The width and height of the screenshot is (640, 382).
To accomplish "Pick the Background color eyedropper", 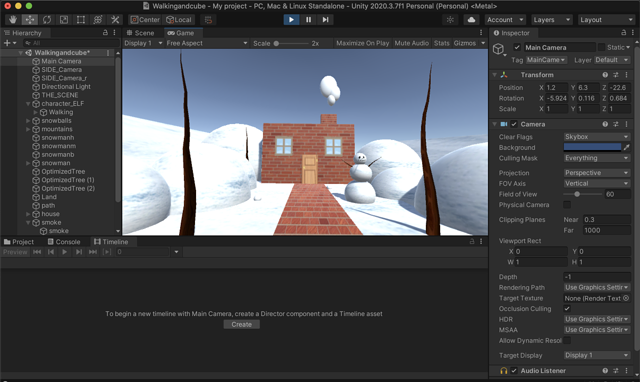I will (x=627, y=147).
